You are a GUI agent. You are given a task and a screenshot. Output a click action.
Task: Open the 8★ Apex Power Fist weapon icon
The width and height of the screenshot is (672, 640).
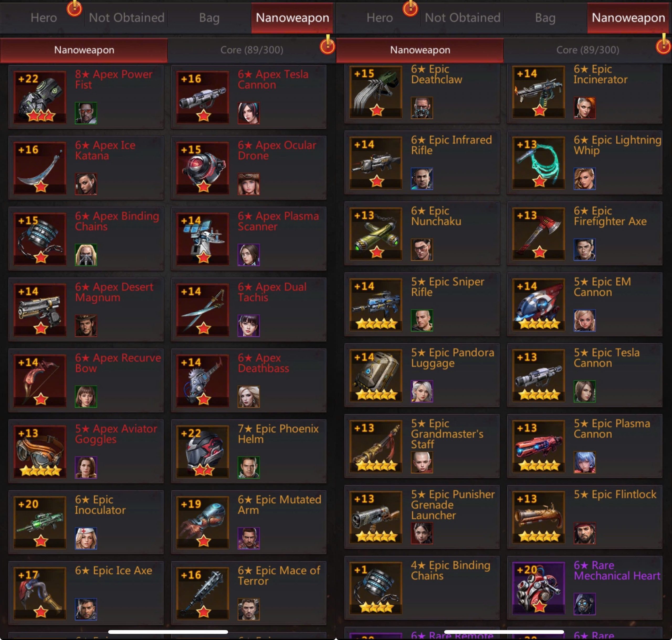point(40,97)
